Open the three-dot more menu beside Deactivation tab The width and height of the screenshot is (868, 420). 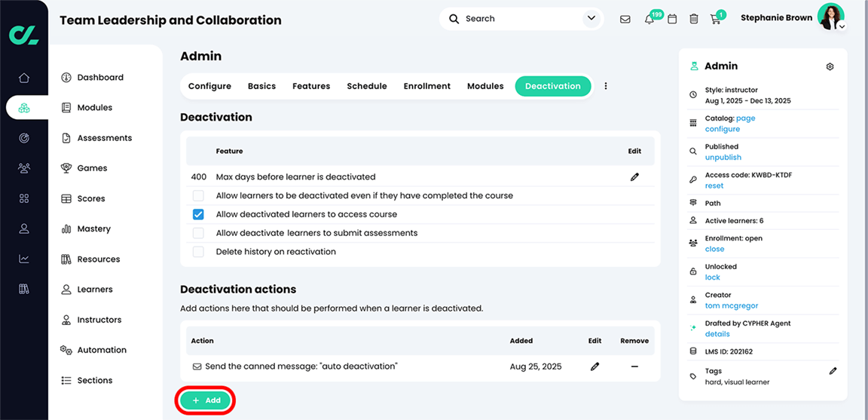click(x=606, y=86)
